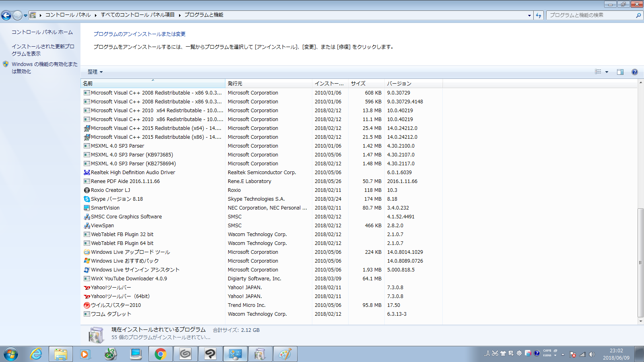The width and height of the screenshot is (644, 362).
Task: Expand the view options dropdown arrow
Action: click(607, 72)
